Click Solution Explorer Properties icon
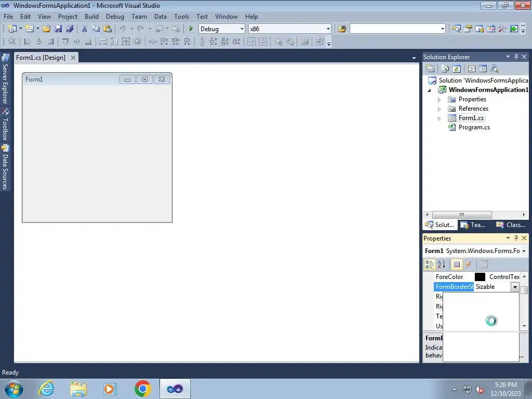 (430, 69)
